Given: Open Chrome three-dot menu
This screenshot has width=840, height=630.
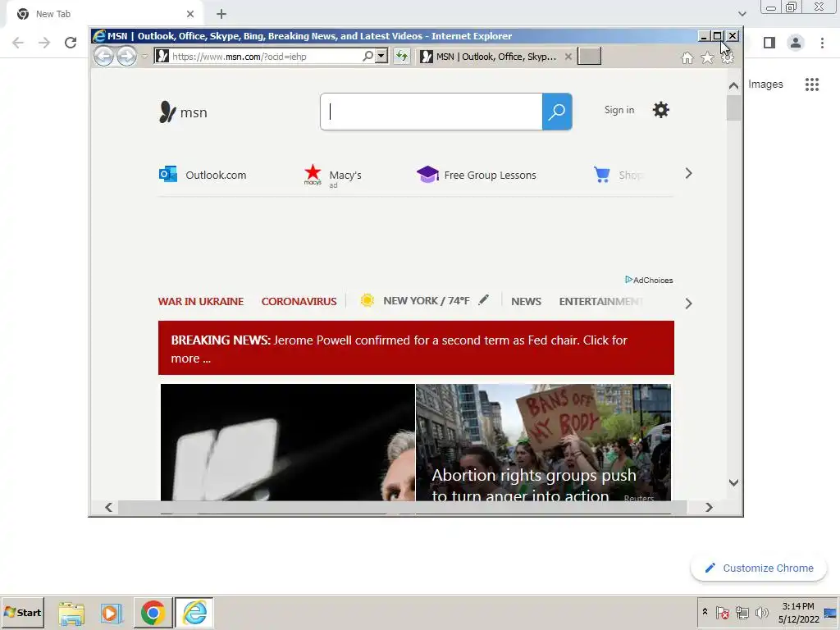Looking at the screenshot, I should (x=822, y=43).
